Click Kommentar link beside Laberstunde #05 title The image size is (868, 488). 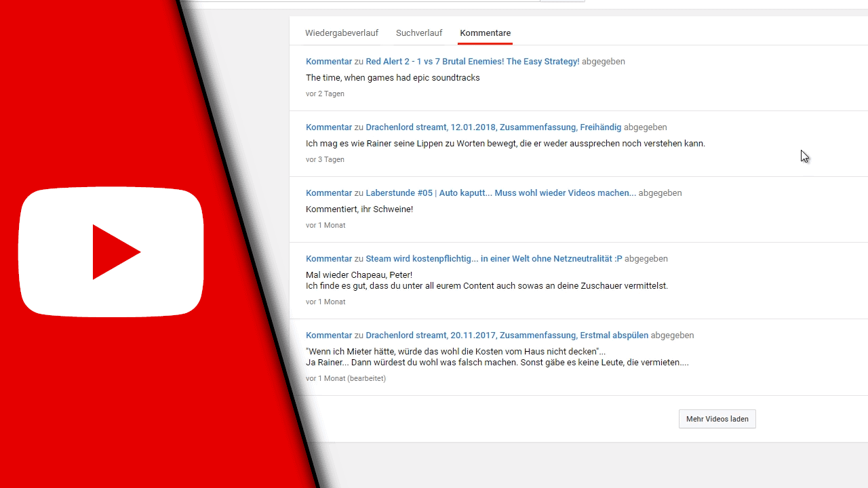pos(329,192)
